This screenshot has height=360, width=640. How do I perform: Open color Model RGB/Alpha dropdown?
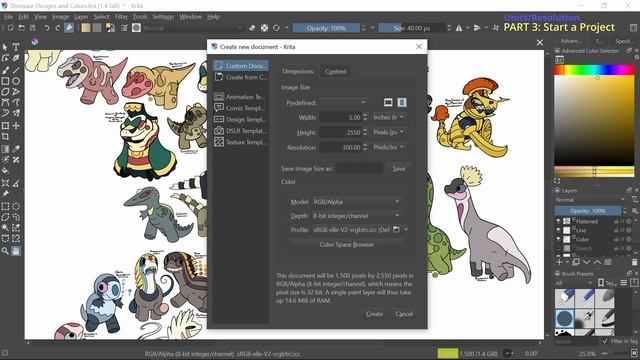(356, 202)
